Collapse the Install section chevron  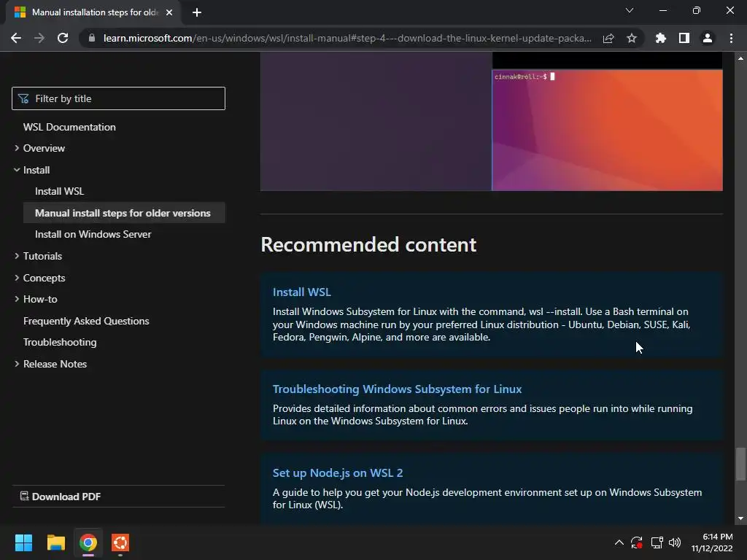(x=17, y=169)
